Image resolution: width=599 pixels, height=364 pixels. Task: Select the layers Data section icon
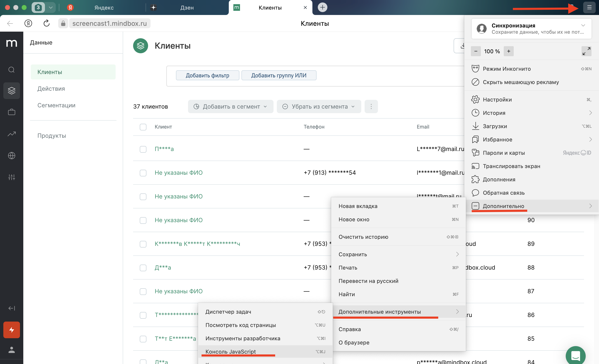[x=11, y=90]
